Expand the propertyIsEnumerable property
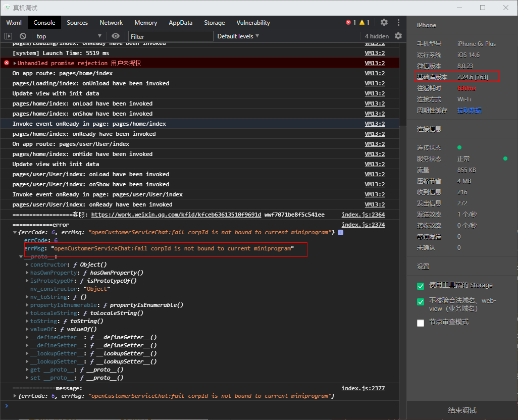Screen dimensions: 518x420 point(27,305)
